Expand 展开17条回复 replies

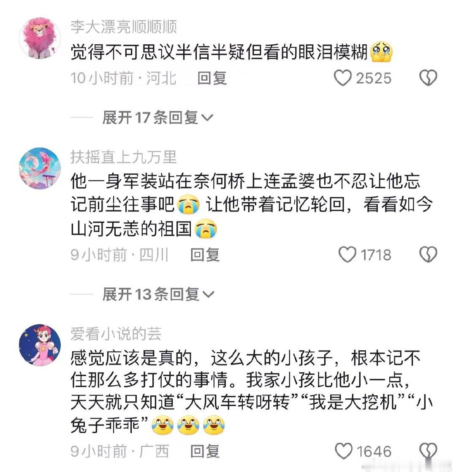(157, 117)
